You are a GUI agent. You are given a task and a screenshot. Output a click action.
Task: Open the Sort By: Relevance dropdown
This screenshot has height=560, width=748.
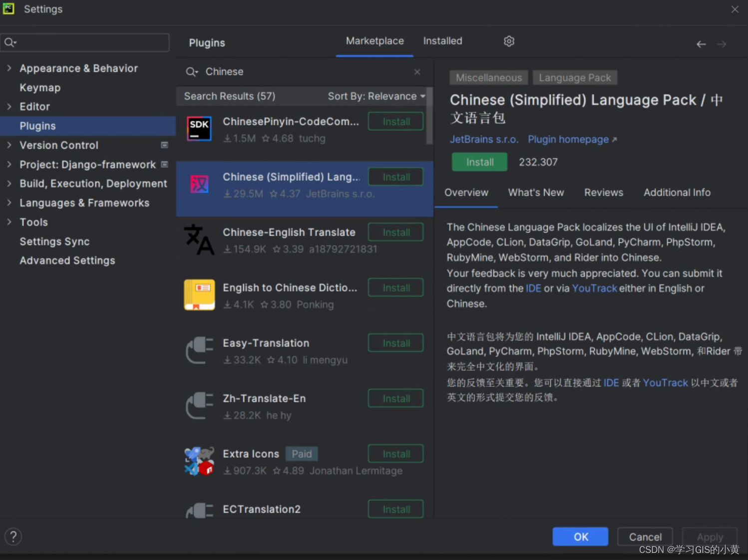(376, 96)
